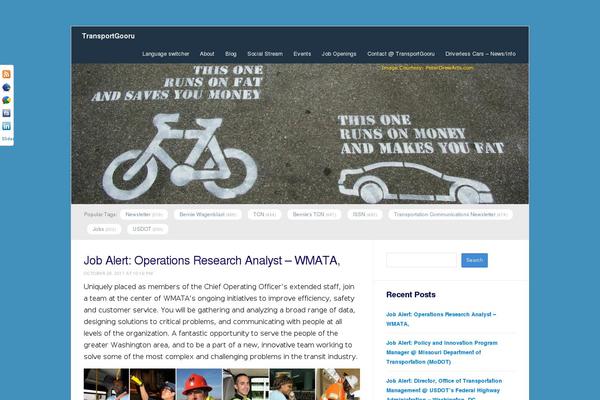Select the TCN popular tag

coord(264,214)
